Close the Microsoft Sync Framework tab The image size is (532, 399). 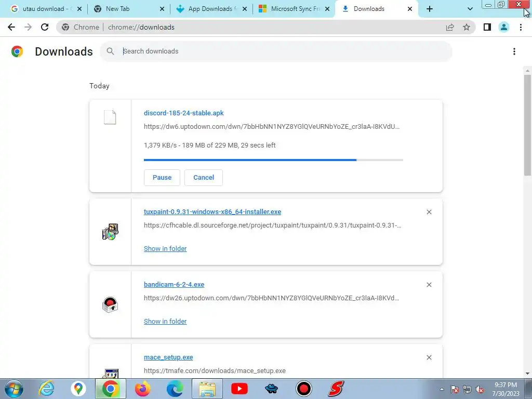(327, 9)
